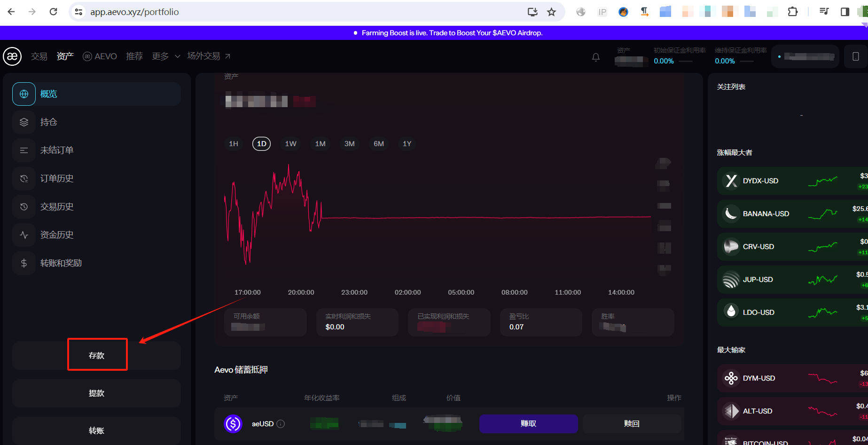Click the info icon next to aeUSD
This screenshot has width=868, height=445.
281,424
